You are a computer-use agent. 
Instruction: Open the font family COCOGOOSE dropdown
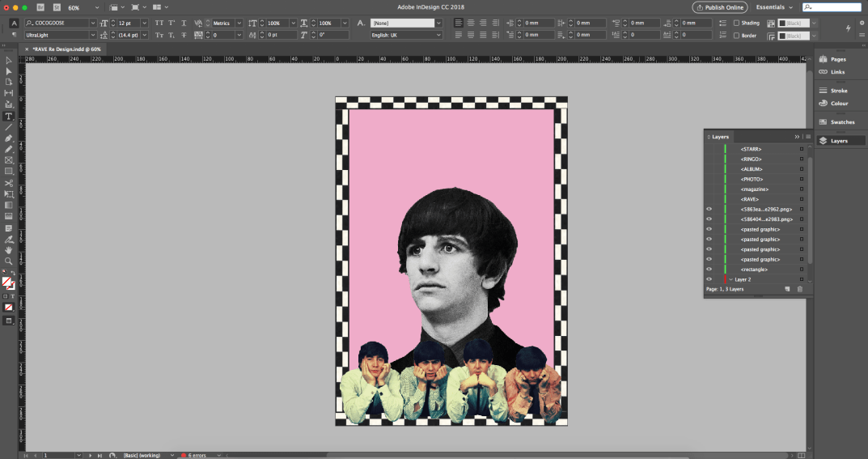[x=93, y=23]
